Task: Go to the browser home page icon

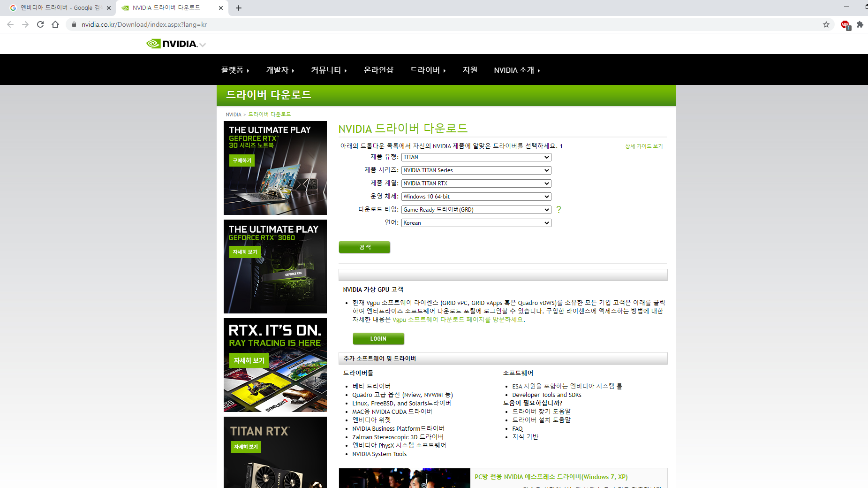Action: point(55,24)
